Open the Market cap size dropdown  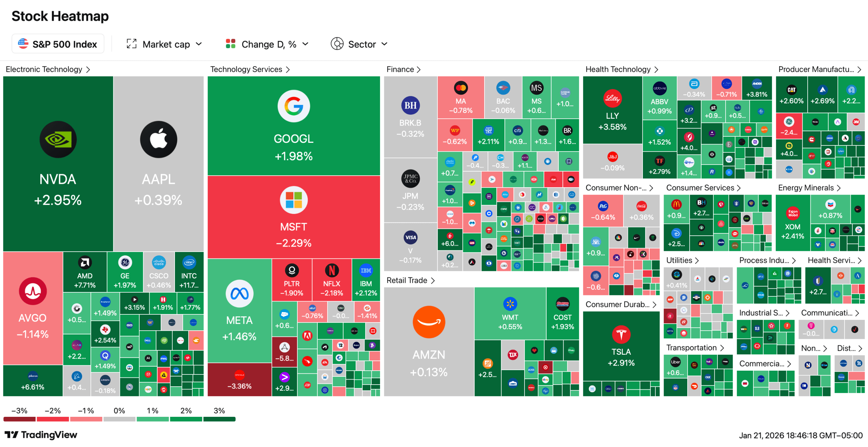click(x=164, y=44)
